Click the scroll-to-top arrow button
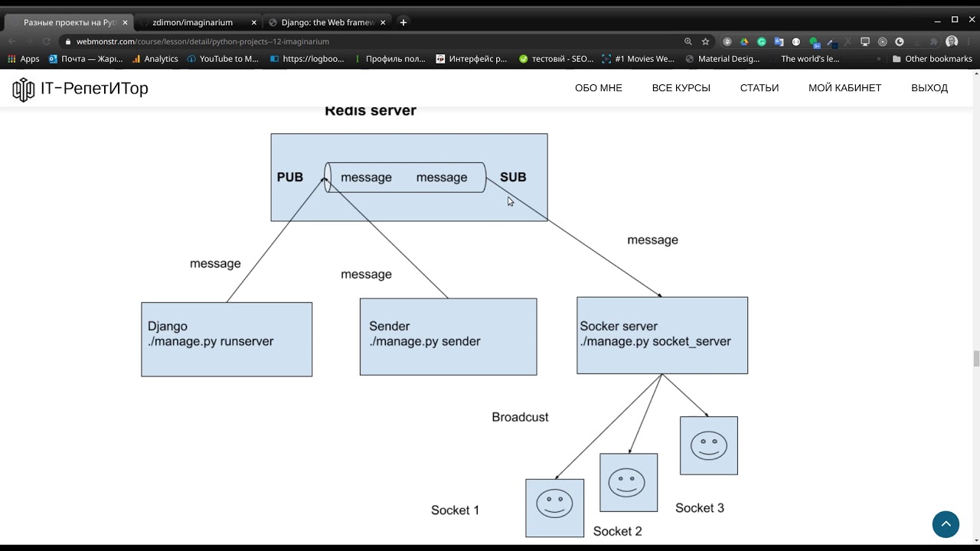 tap(946, 524)
